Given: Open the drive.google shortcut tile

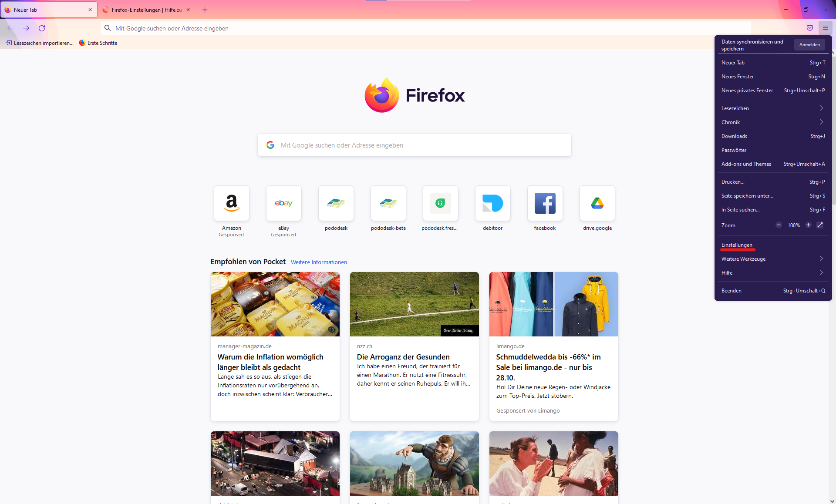Looking at the screenshot, I should pos(597,203).
